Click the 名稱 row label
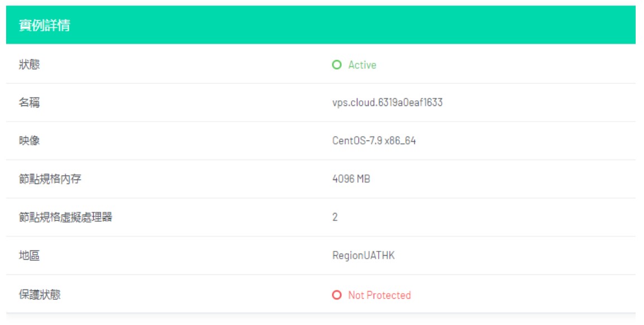The width and height of the screenshot is (644, 325). (30, 103)
